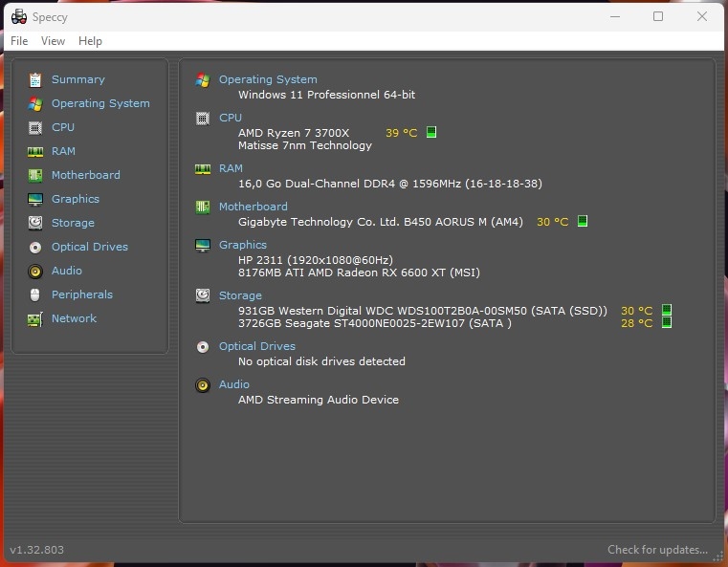Image resolution: width=728 pixels, height=567 pixels.
Task: Open Operating System section in sidebar
Action: tap(100, 103)
